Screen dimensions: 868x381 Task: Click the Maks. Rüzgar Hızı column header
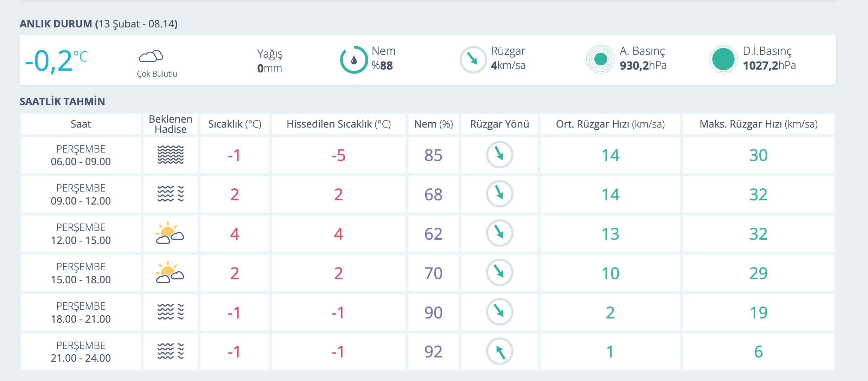[x=758, y=124]
